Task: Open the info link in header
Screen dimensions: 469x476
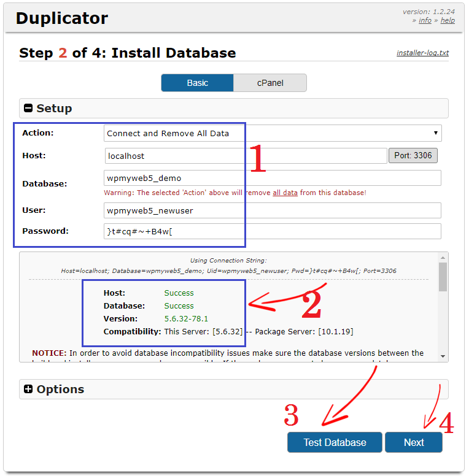Action: click(x=425, y=20)
